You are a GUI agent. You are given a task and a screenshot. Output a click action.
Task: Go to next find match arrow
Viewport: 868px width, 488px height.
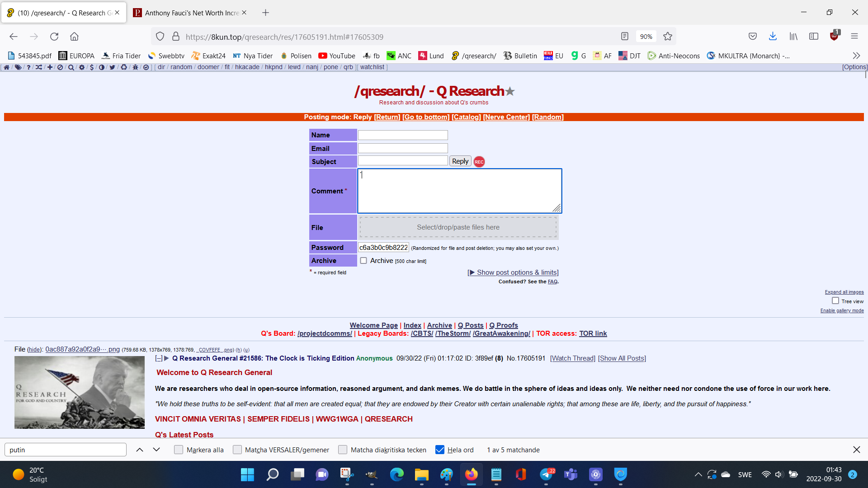[x=156, y=450]
